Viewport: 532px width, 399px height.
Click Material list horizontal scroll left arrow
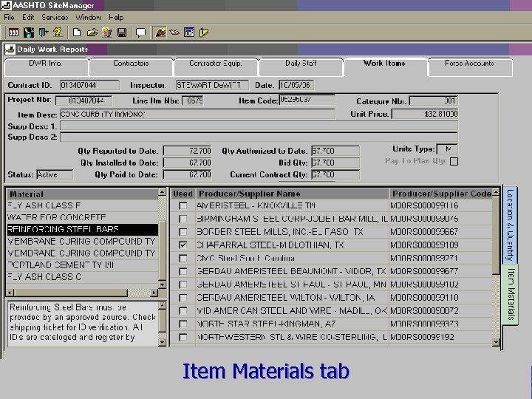(x=10, y=293)
